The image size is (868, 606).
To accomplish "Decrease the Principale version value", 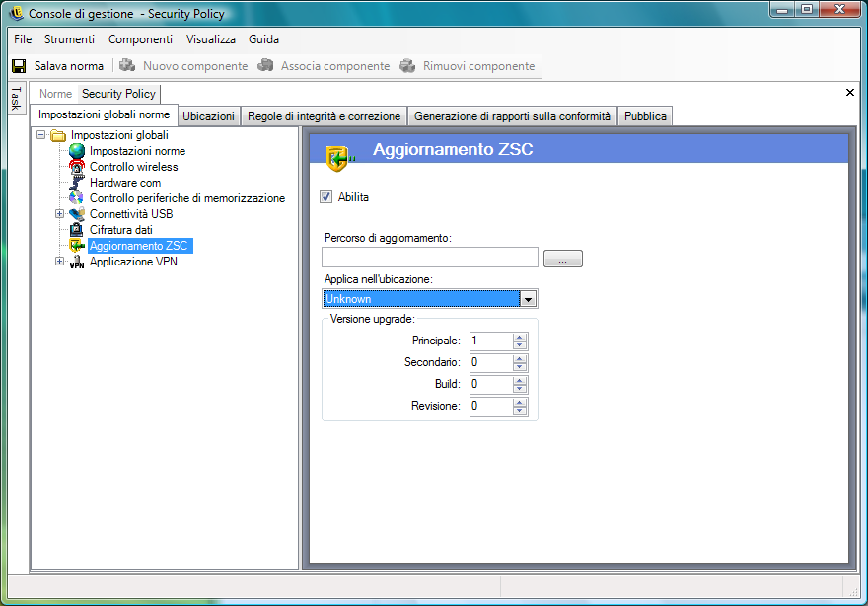I will (x=519, y=345).
